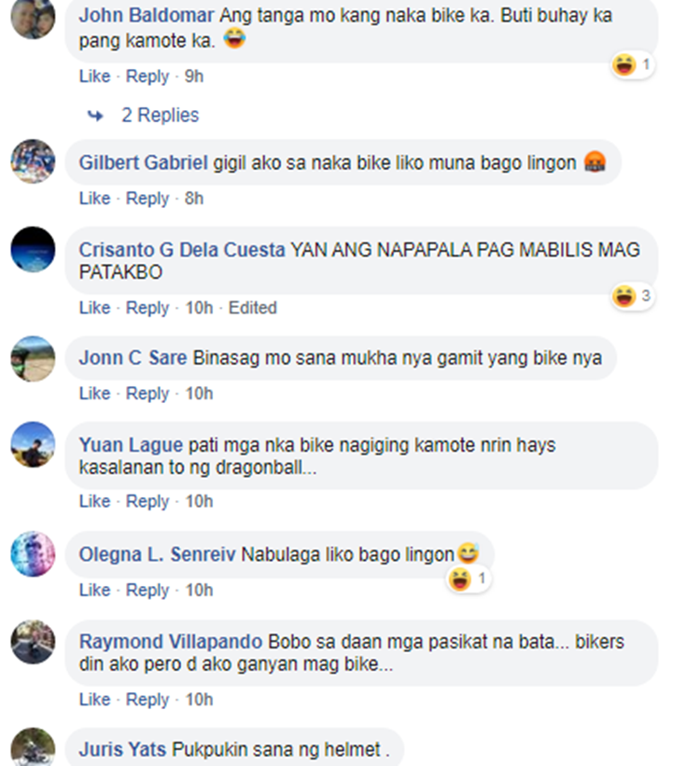Expand the 2 Replies thread
This screenshot has width=700, height=766.
click(x=160, y=116)
